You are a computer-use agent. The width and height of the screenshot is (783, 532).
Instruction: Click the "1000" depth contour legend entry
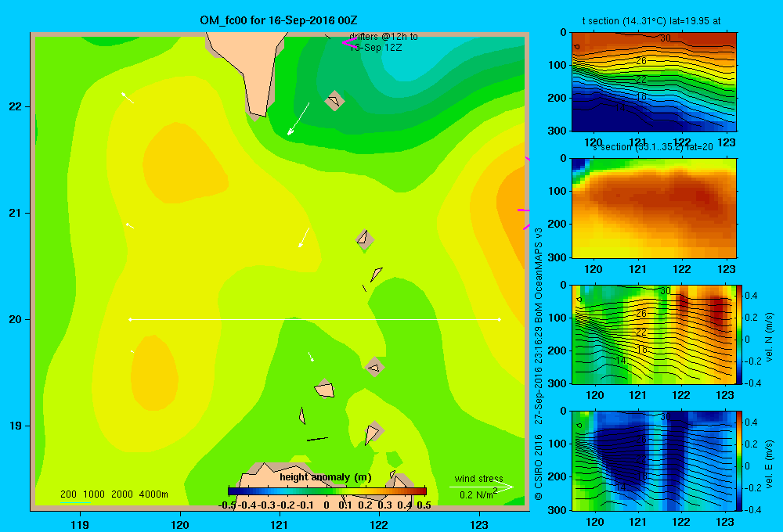94,494
